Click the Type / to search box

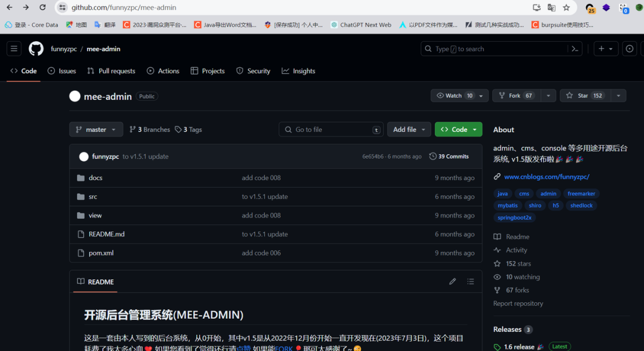pos(501,49)
